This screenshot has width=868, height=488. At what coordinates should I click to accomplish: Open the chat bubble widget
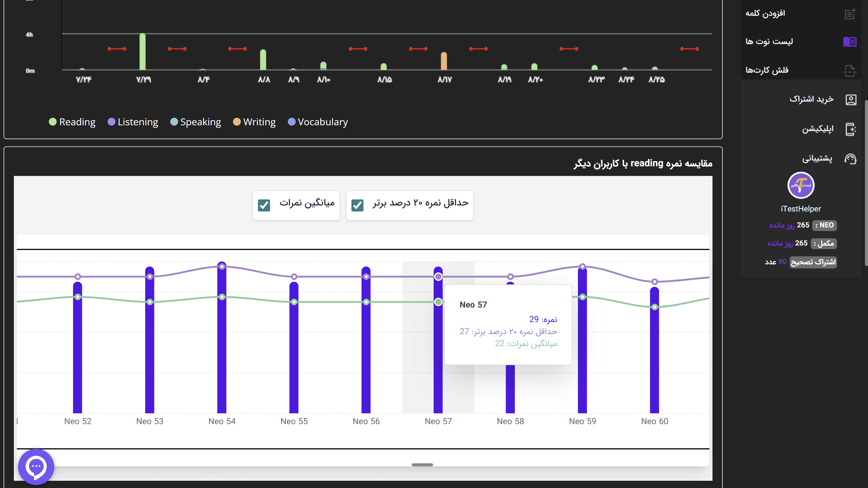[36, 466]
